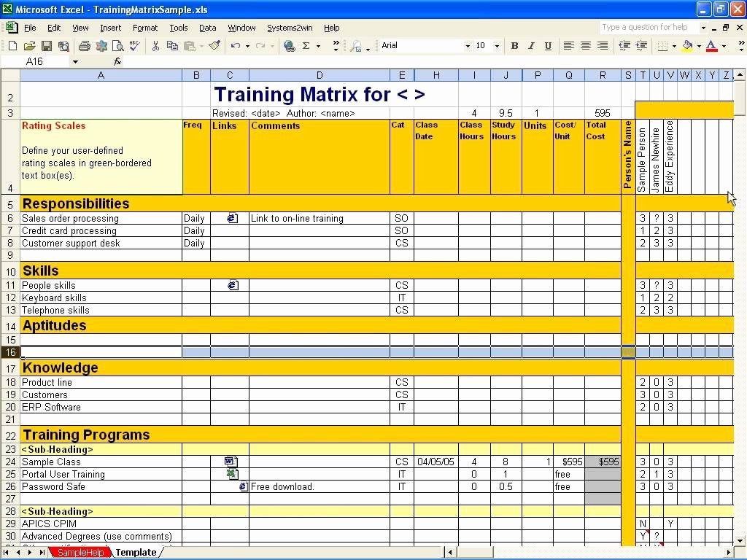Toggle Italic formatting
The image size is (747, 560).
(x=531, y=46)
